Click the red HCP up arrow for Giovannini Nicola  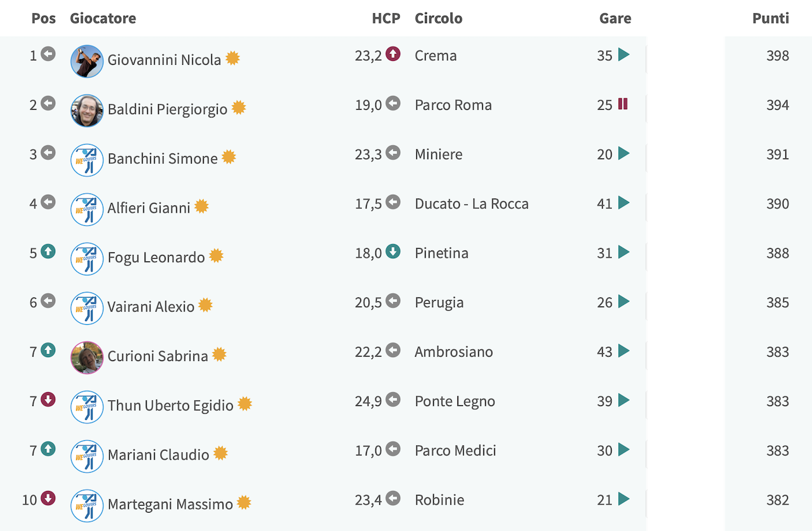point(393,54)
